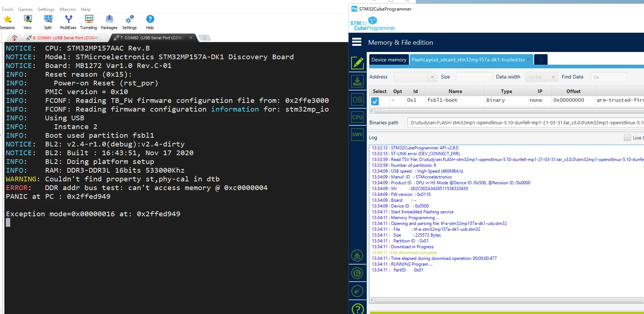
Task: Open the Settings menu in menu bar
Action: pyautogui.click(x=46, y=9)
